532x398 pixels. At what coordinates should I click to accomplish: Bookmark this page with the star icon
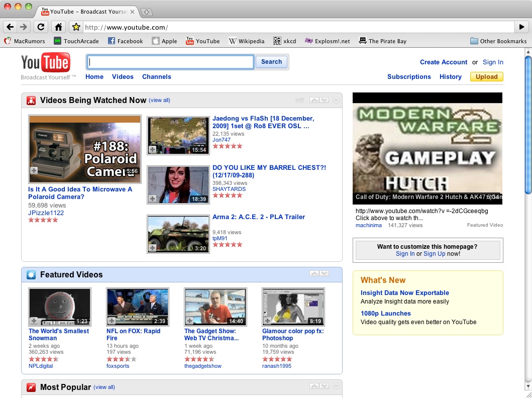(76, 27)
